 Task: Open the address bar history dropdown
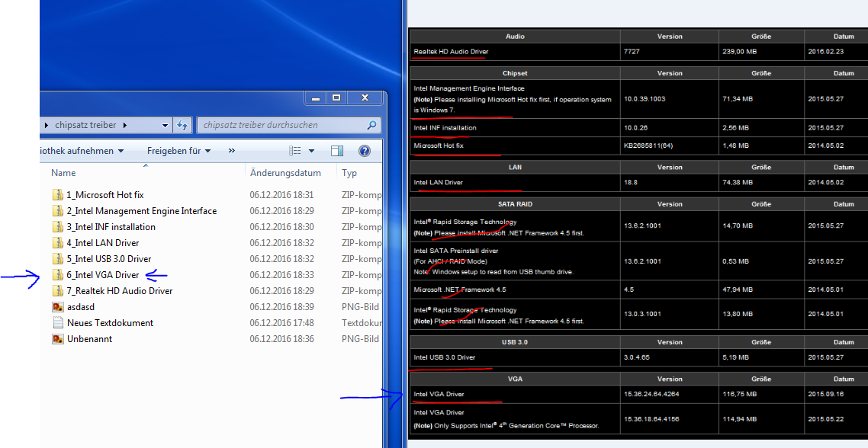click(x=165, y=126)
